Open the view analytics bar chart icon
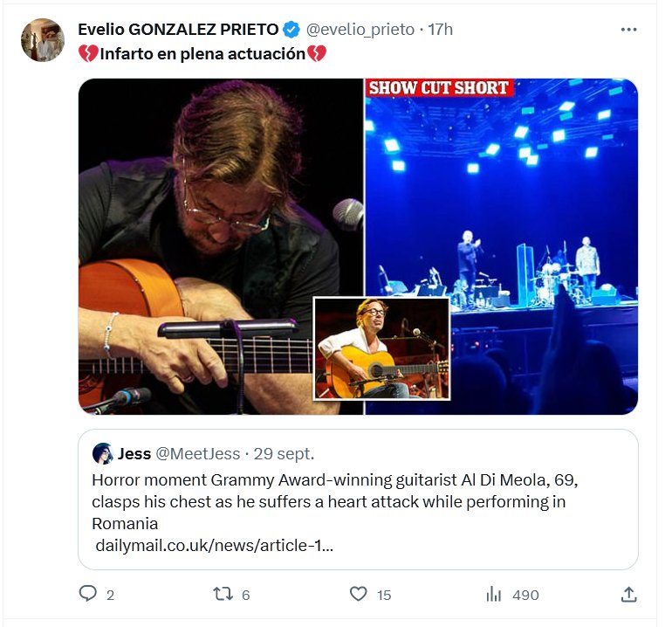Screen dimensions: 672x627 494,594
